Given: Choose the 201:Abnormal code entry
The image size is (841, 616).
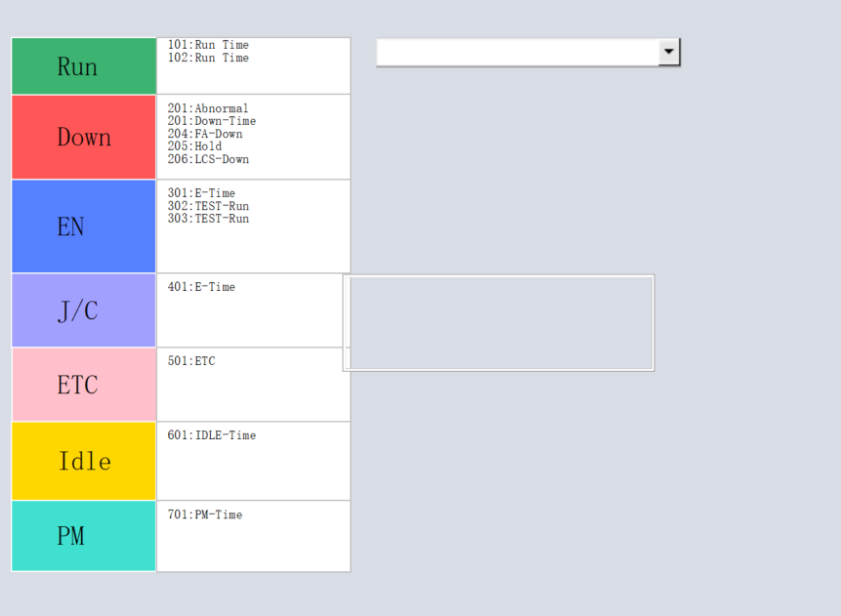Looking at the screenshot, I should pos(208,108).
